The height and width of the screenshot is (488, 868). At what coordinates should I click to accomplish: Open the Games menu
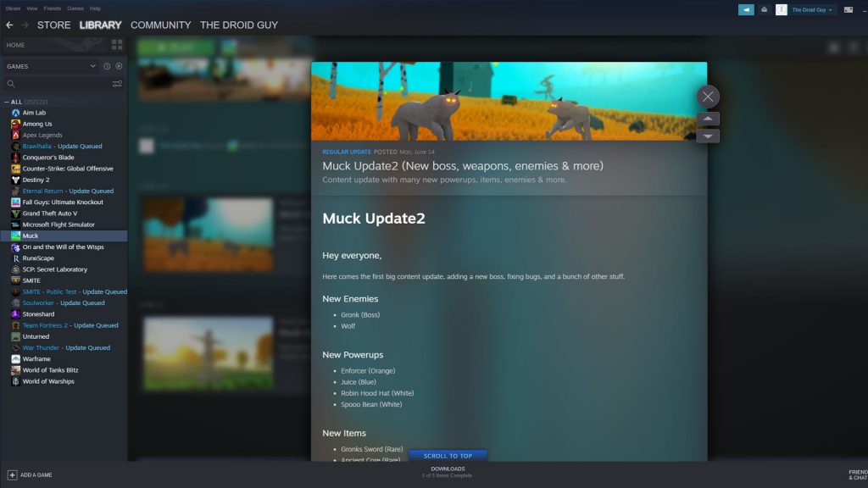pos(75,8)
